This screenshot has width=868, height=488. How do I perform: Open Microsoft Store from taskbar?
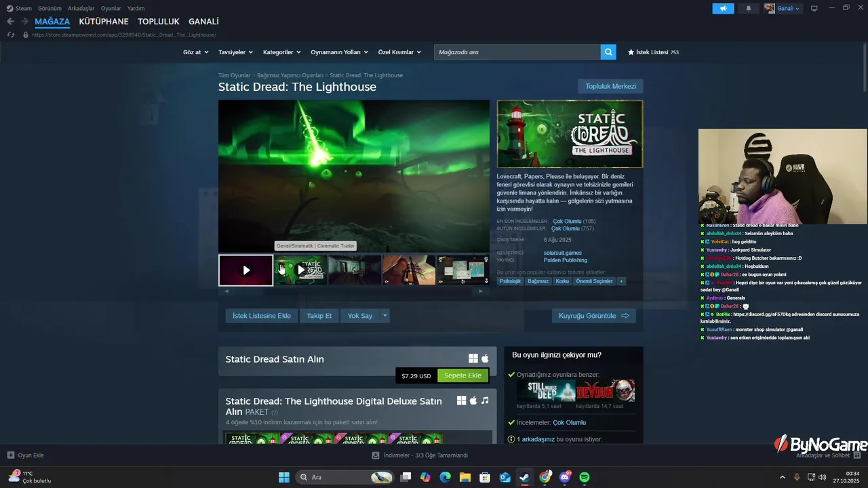[x=485, y=477]
